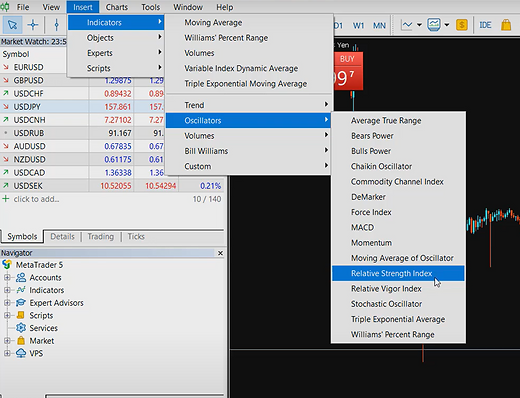
Task: Expand the VPS node in Navigator
Action: tap(7, 353)
